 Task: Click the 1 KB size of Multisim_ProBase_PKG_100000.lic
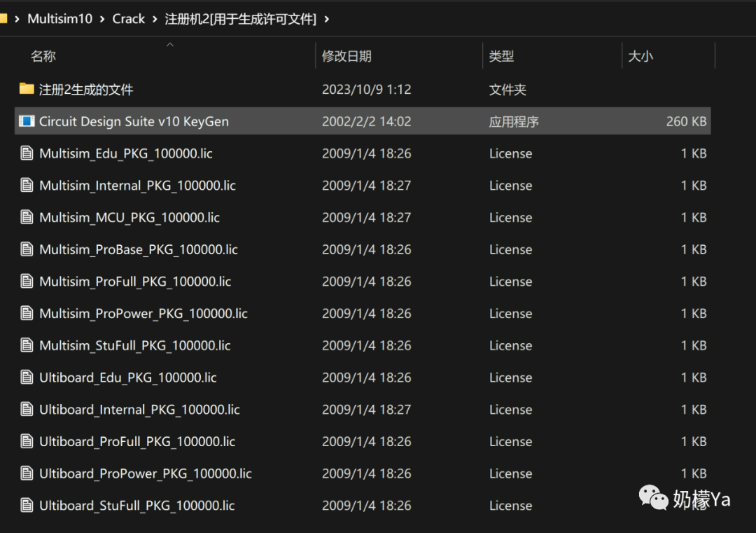[694, 249]
